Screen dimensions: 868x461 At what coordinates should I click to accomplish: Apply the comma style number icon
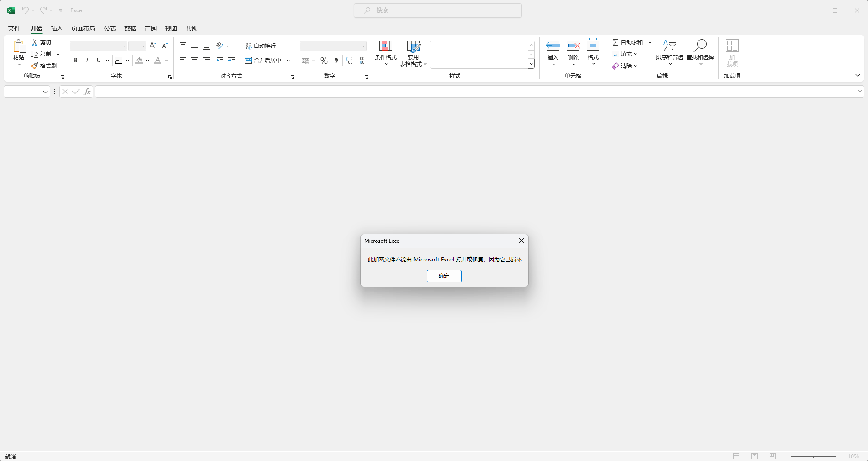coord(336,61)
